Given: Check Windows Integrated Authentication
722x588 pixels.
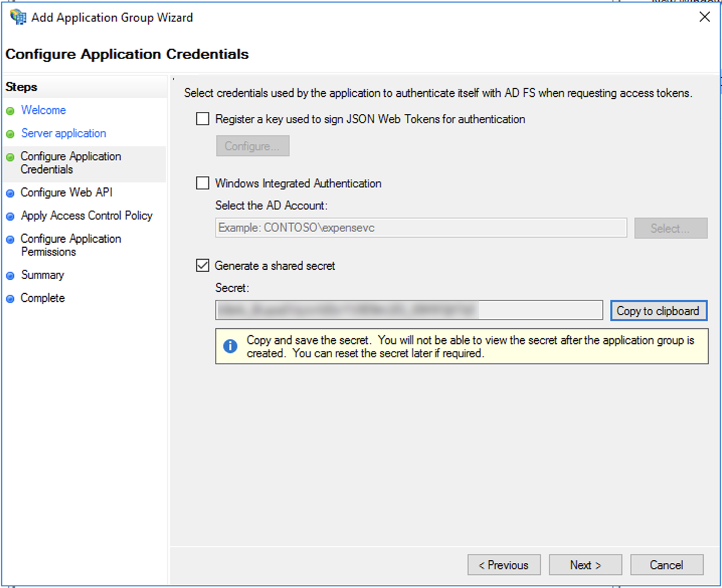Looking at the screenshot, I should tap(202, 184).
